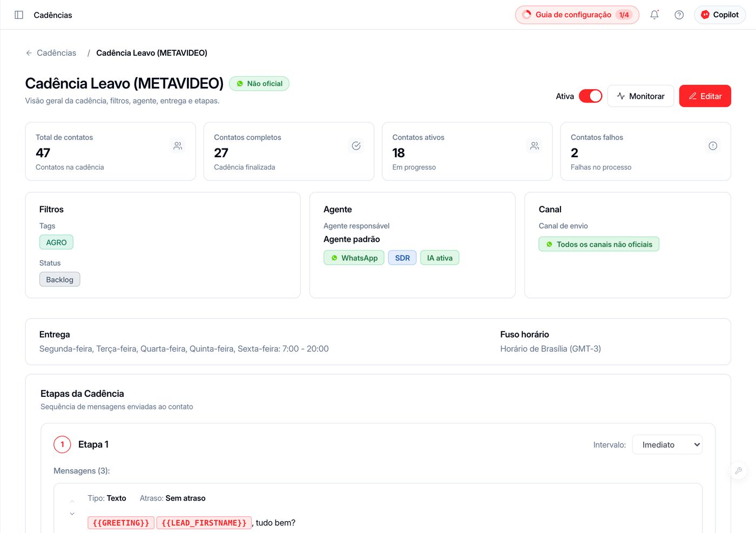Screen dimensions: 756x533
Task: Click the WhatsApp agent badge
Action: pyautogui.click(x=354, y=258)
